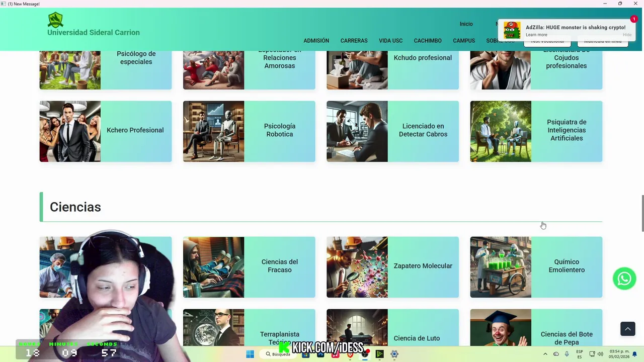644x362 pixels.
Task: Open the Settings gear in the taskbar
Action: click(x=394, y=354)
